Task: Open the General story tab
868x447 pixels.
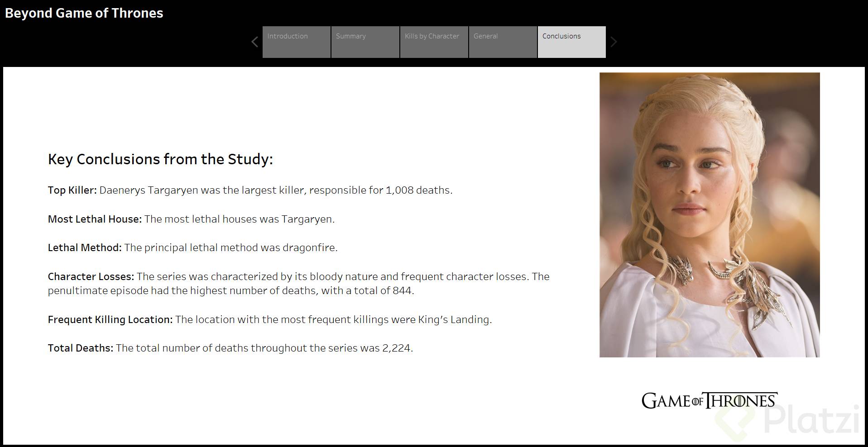Action: (x=503, y=42)
